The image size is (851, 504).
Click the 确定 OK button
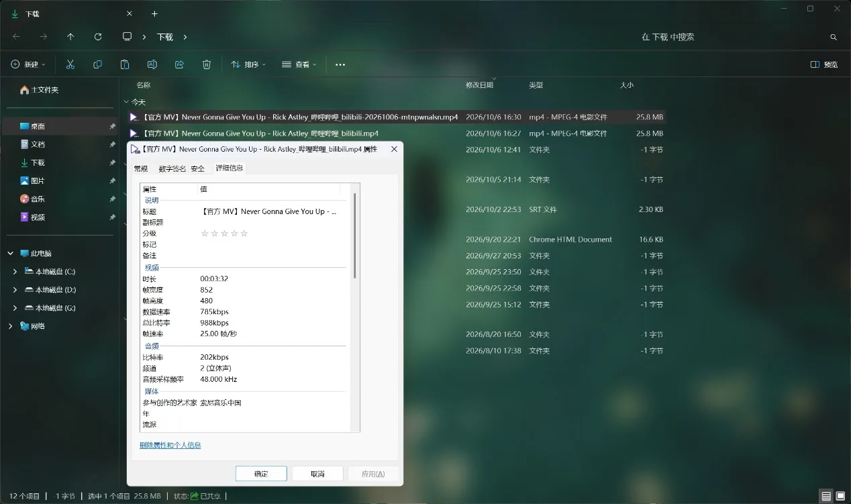tap(261, 474)
